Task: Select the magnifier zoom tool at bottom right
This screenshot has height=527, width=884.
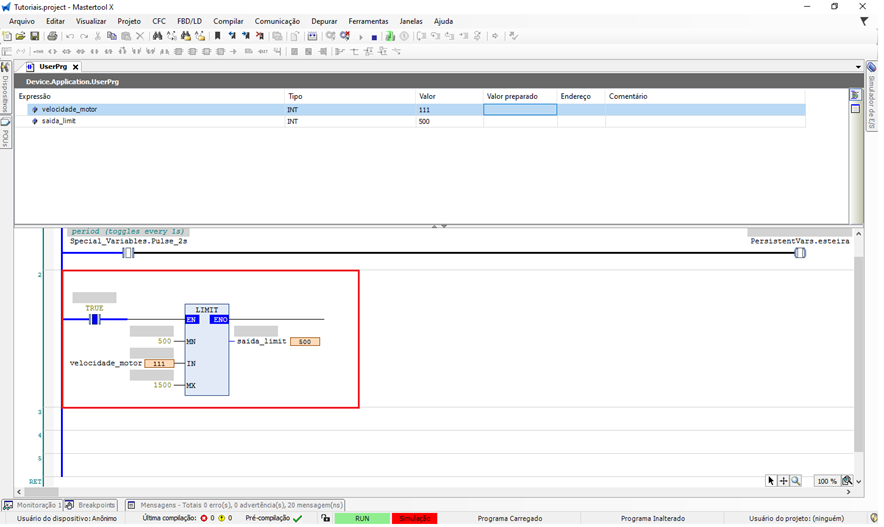Action: click(x=796, y=481)
